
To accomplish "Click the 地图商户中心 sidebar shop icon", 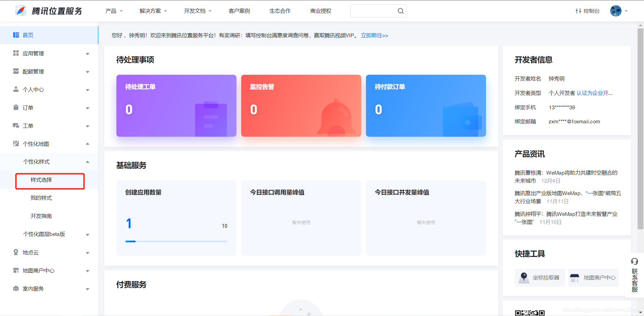I will pyautogui.click(x=16, y=270).
